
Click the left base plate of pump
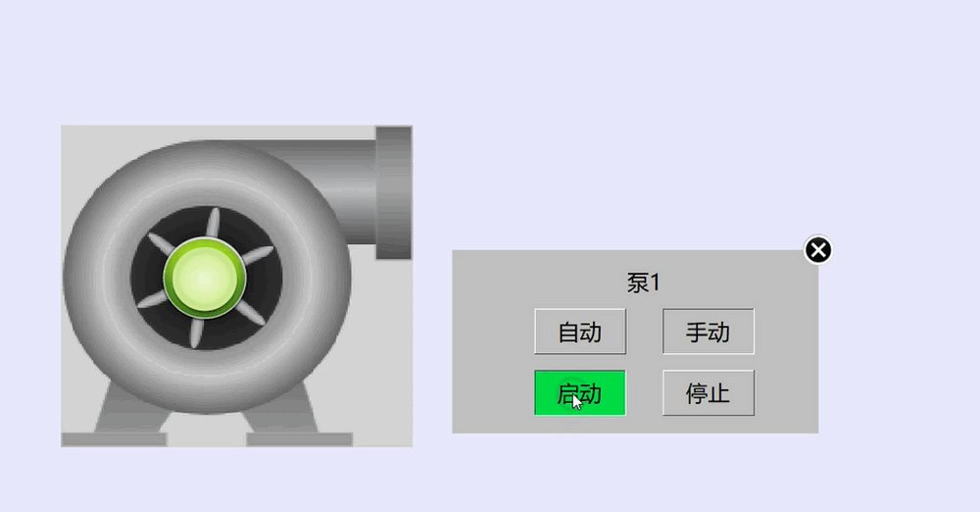(114, 439)
